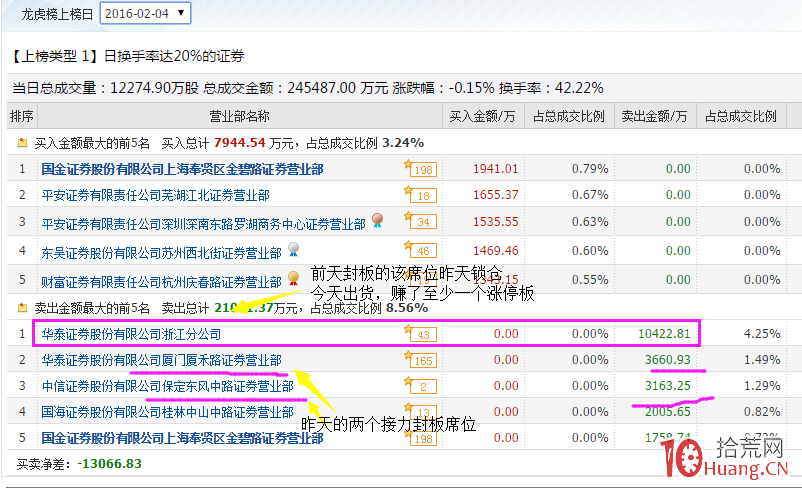
Task: Click percentage 1.49% in 华泰厦门 row
Action: 762,360
